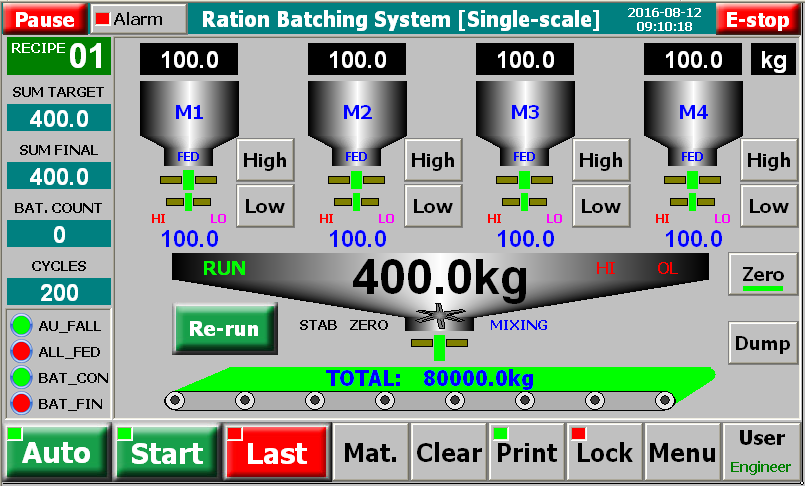Toggle the Print button
805x486 pixels.
pyautogui.click(x=527, y=452)
